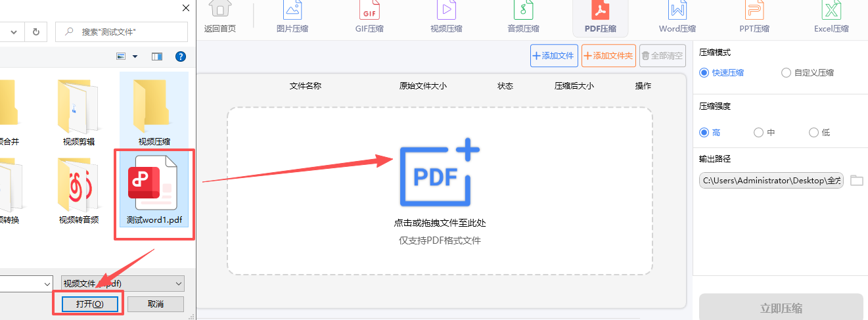Open the Word压缩 tab

[677, 17]
